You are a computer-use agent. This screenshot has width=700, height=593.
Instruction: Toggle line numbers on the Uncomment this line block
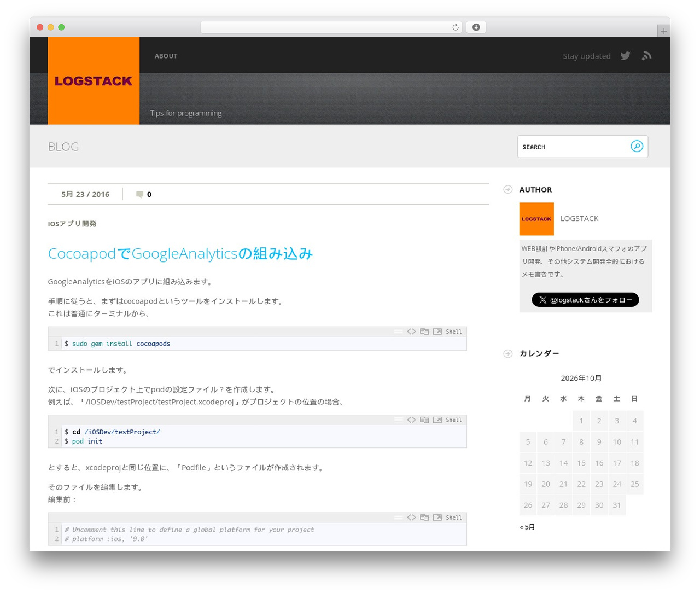pos(398,518)
